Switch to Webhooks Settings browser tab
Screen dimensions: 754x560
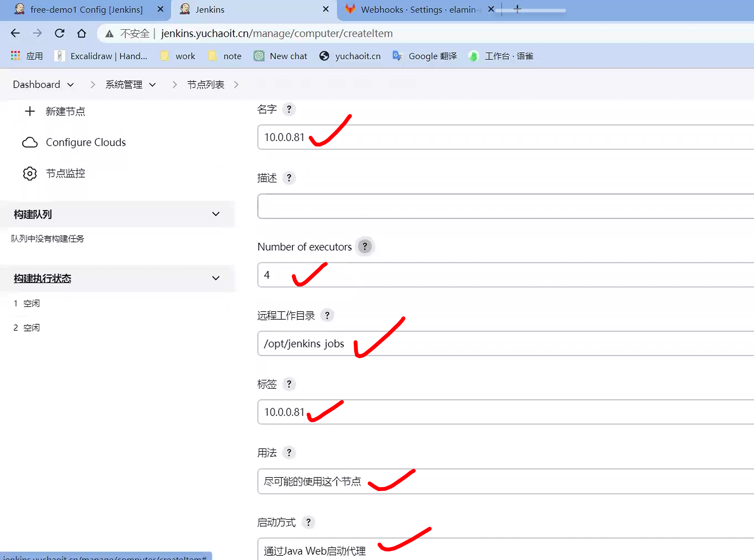click(418, 9)
